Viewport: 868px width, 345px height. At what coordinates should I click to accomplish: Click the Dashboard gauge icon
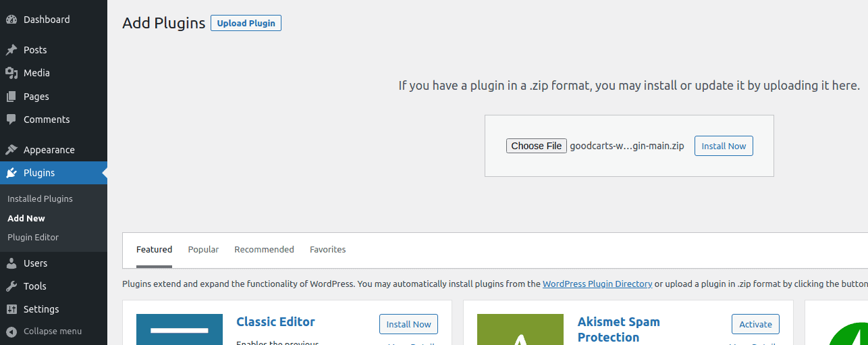pos(11,20)
